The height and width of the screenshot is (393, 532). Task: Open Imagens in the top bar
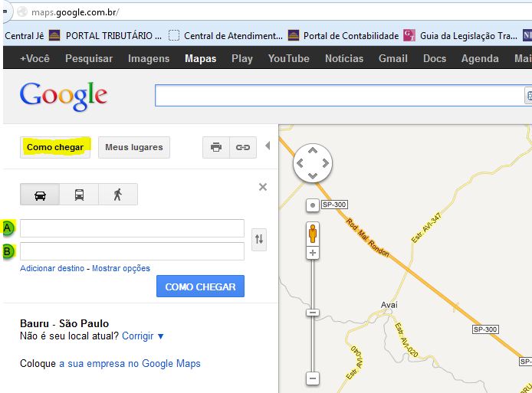[149, 58]
